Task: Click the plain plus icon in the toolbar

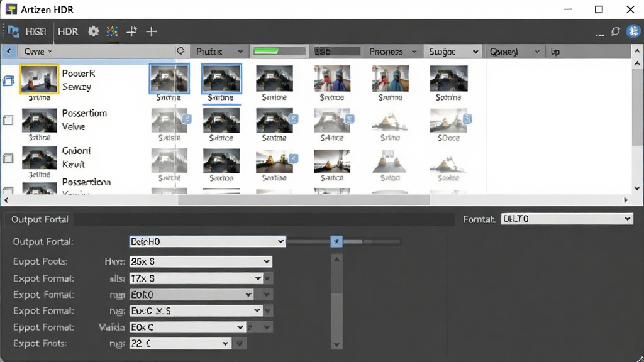Action: pyautogui.click(x=152, y=31)
